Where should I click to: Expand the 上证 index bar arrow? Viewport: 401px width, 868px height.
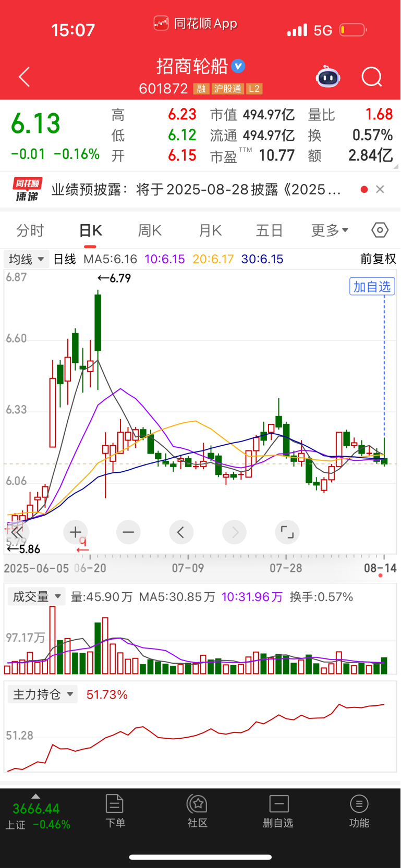(35, 796)
